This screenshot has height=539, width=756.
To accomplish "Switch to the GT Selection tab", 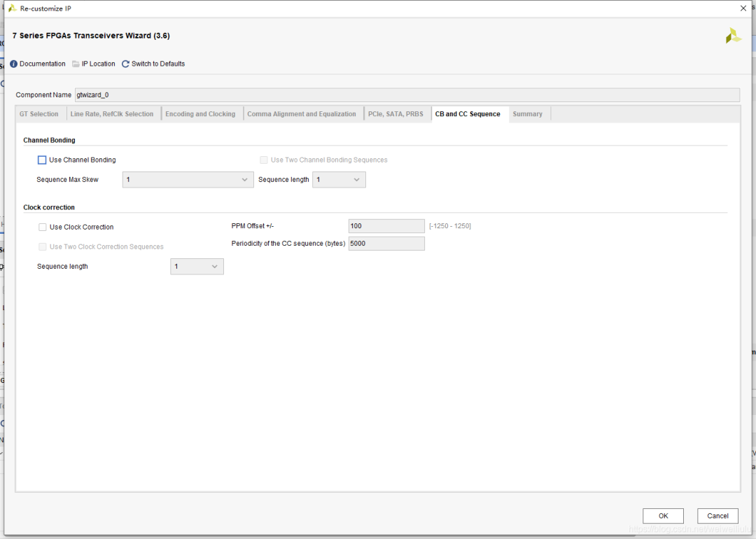I will pos(39,114).
